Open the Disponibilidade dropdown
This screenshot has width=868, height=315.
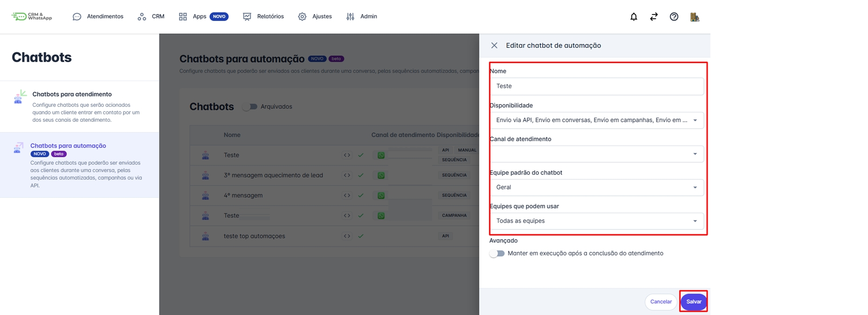[597, 120]
